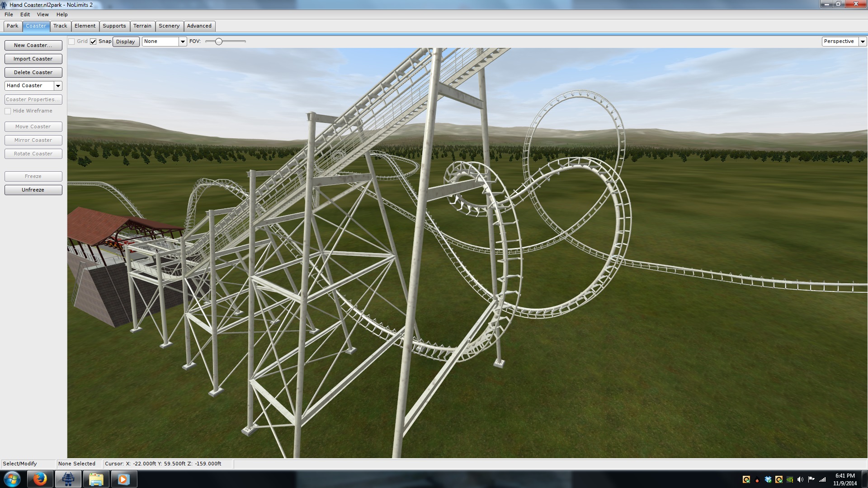Open the None dropdown beside Display
The height and width of the screenshot is (488, 868).
pyautogui.click(x=183, y=42)
